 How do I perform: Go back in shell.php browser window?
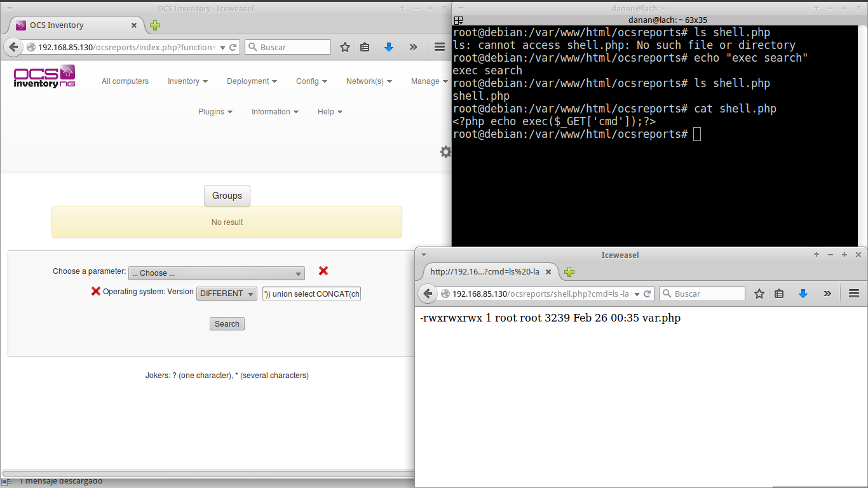(428, 294)
